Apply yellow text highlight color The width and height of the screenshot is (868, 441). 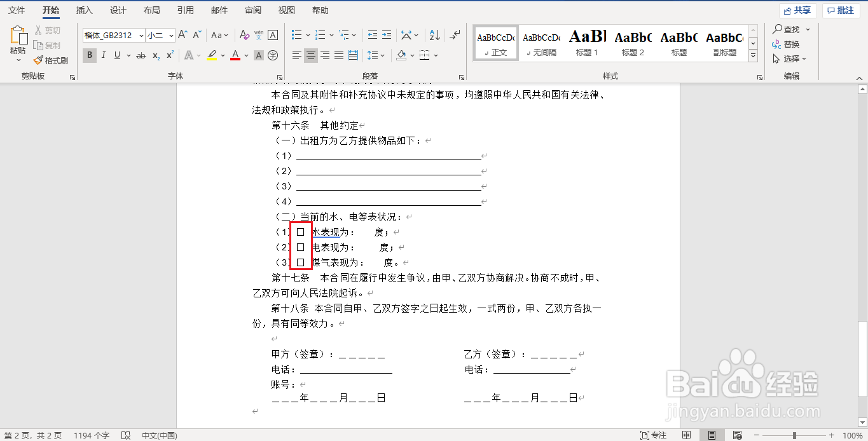[x=212, y=55]
